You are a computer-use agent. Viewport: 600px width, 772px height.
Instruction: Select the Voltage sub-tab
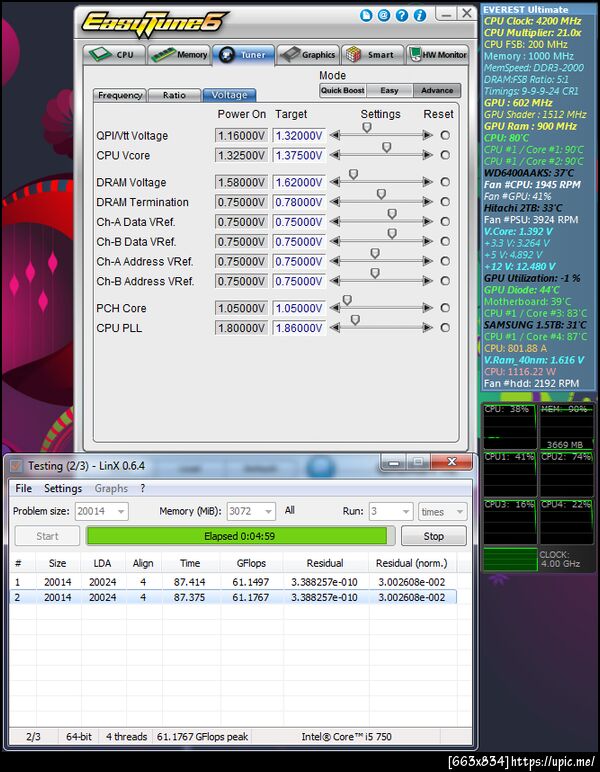pos(229,95)
